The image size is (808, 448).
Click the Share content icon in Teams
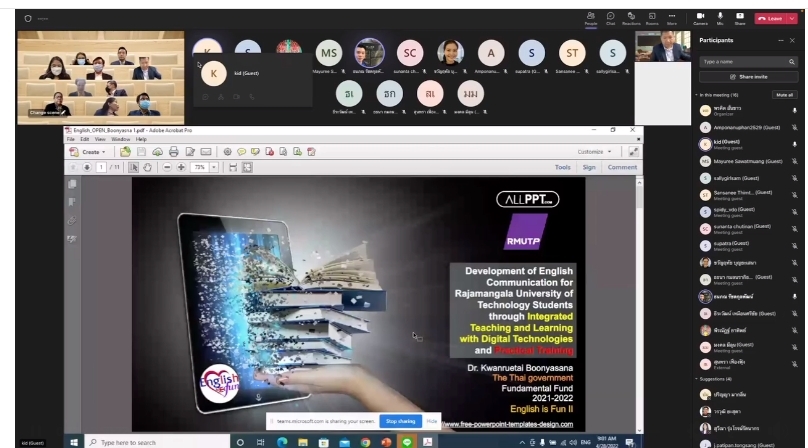tap(740, 19)
